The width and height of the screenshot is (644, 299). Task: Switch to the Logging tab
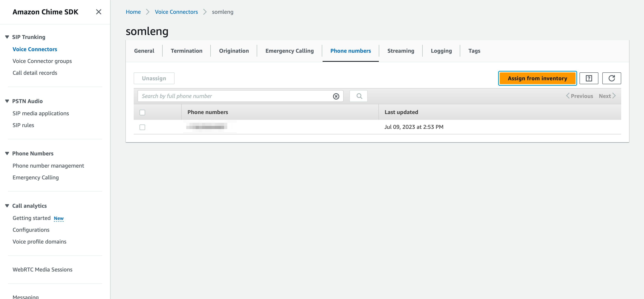pos(441,51)
